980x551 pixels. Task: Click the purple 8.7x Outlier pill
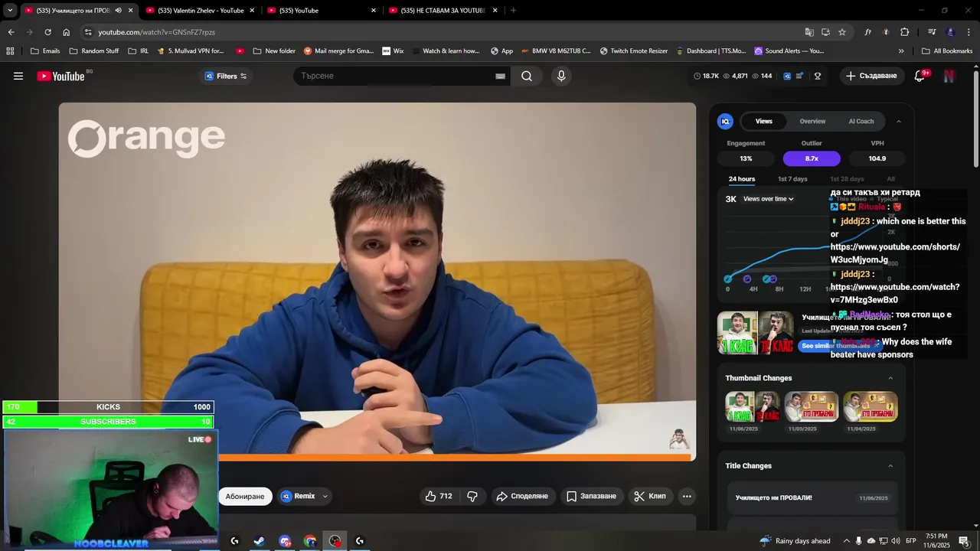pyautogui.click(x=812, y=158)
